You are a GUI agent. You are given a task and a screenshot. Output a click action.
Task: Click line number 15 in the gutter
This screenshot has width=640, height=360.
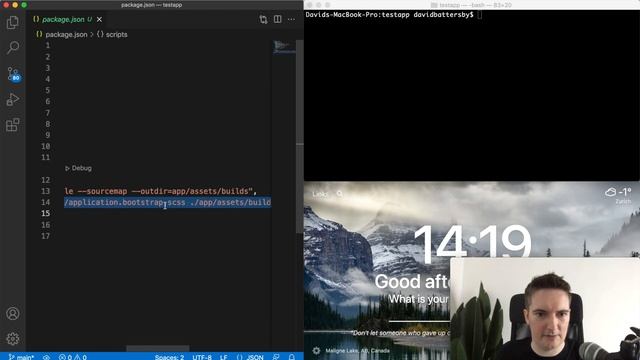[x=45, y=213]
